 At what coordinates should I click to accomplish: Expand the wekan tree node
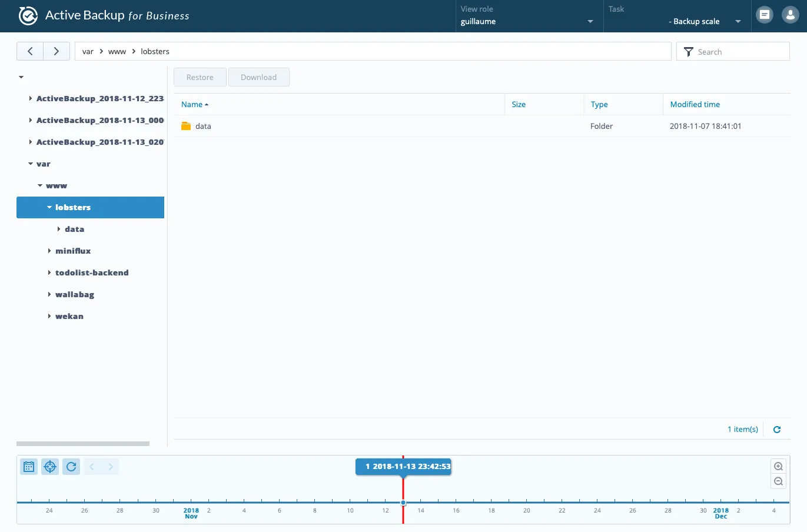[49, 316]
